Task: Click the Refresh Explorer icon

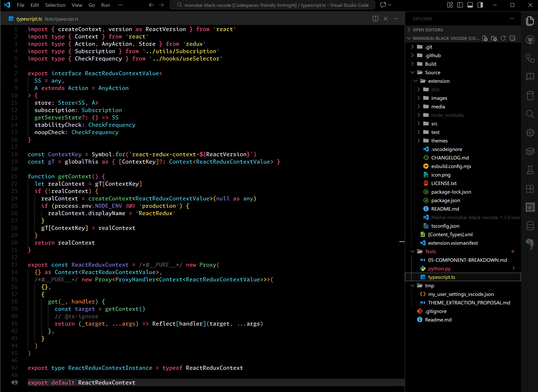Action: [x=503, y=38]
